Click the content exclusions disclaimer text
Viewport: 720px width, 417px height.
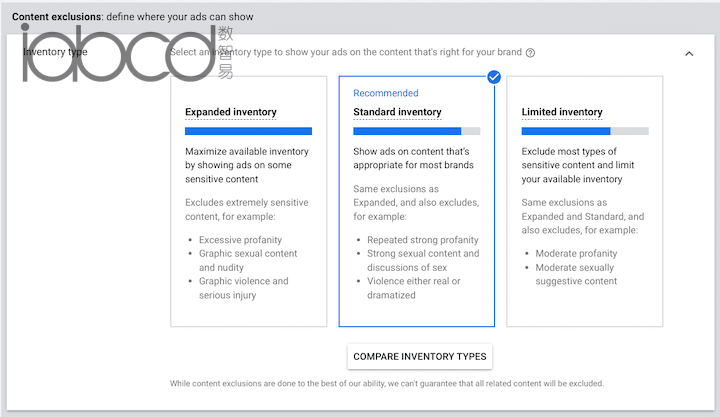pyautogui.click(x=387, y=383)
